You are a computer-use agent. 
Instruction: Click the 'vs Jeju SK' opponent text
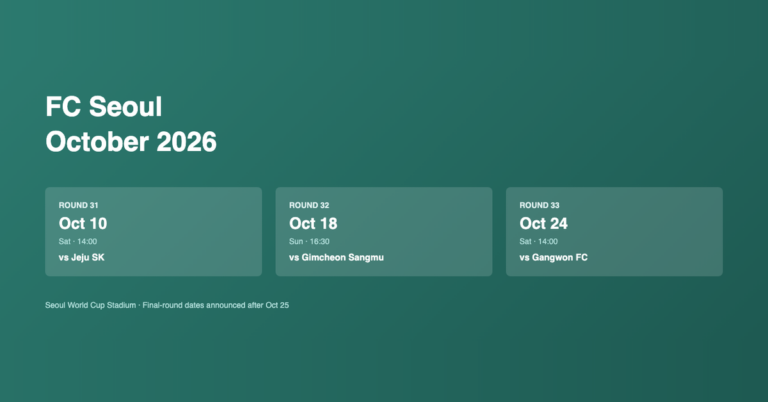(x=81, y=257)
